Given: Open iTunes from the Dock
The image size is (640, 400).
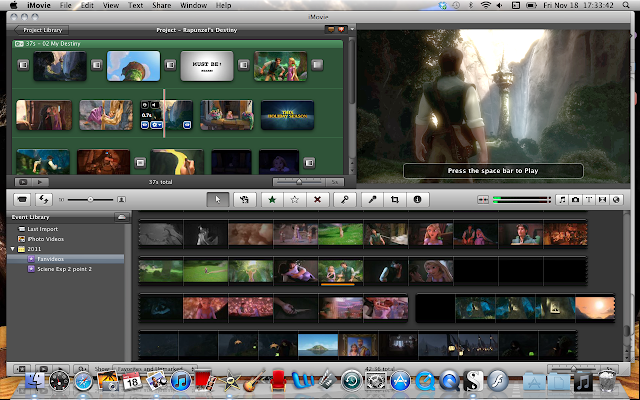Looking at the screenshot, I should [180, 381].
